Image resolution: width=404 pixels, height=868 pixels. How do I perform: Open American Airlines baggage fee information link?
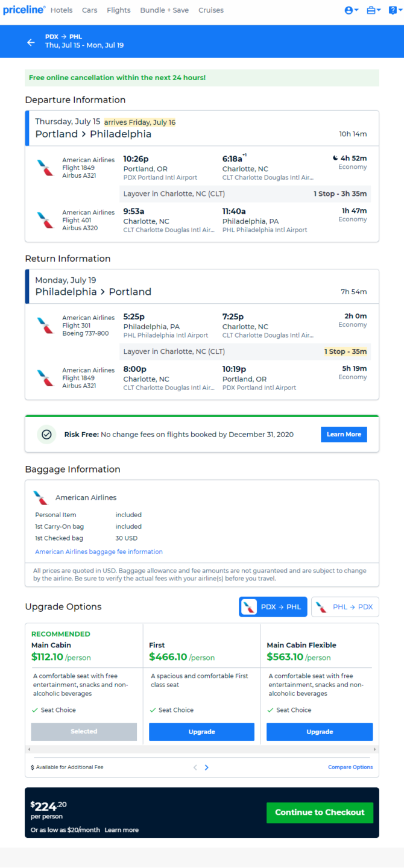pos(99,552)
